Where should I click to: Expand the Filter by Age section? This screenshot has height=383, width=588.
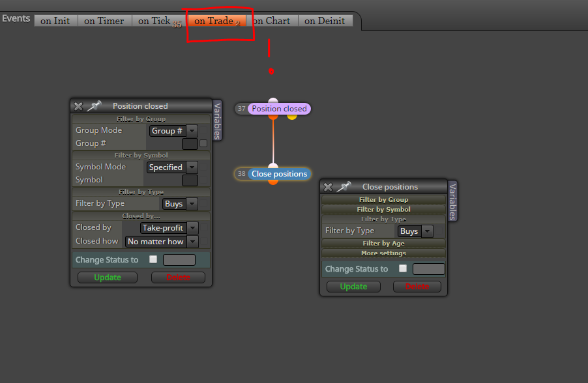coord(383,243)
